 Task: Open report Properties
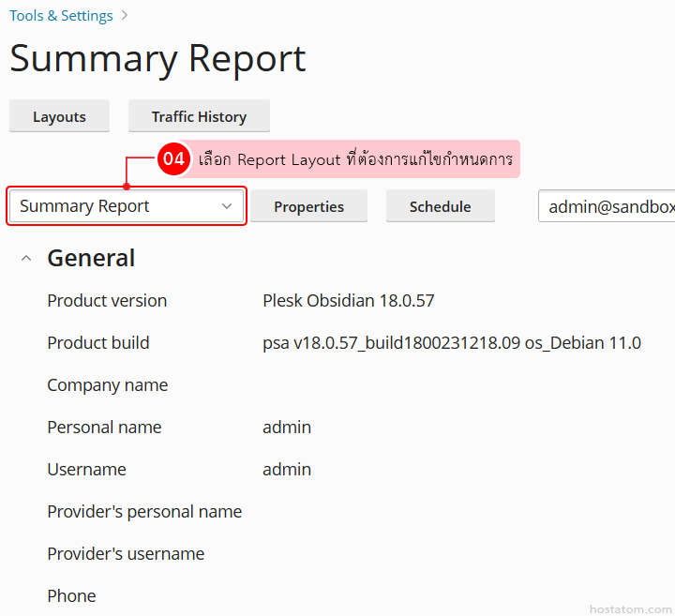coord(308,207)
